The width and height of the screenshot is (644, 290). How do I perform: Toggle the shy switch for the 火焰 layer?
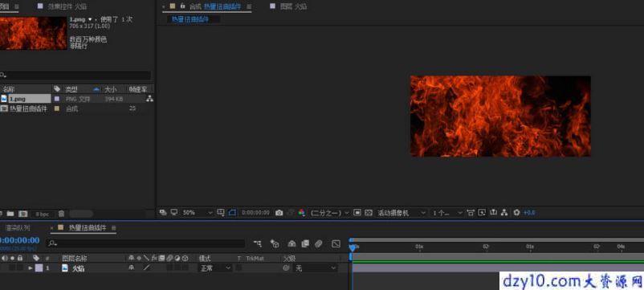[132, 268]
